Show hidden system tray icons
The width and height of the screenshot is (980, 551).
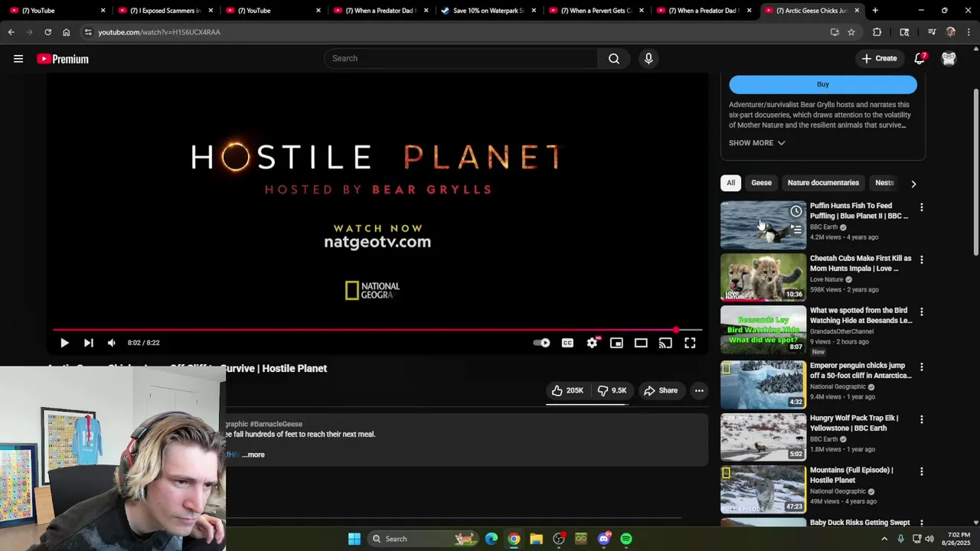point(884,539)
